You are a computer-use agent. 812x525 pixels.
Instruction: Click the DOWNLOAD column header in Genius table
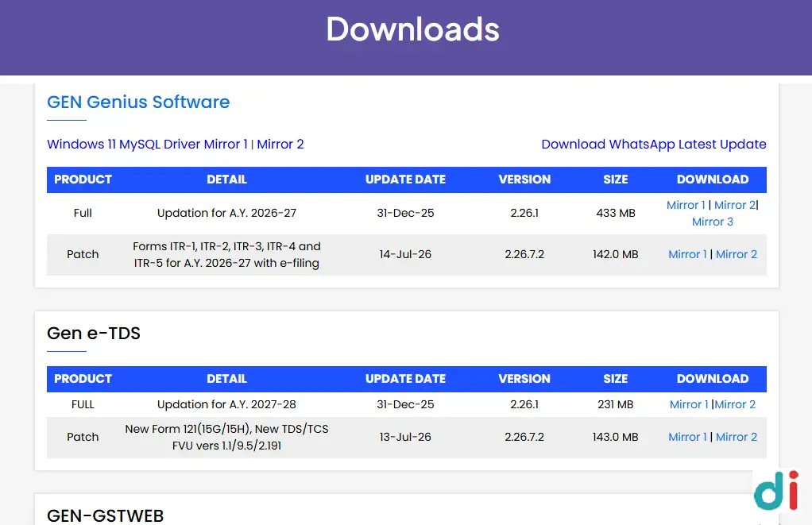(x=713, y=180)
